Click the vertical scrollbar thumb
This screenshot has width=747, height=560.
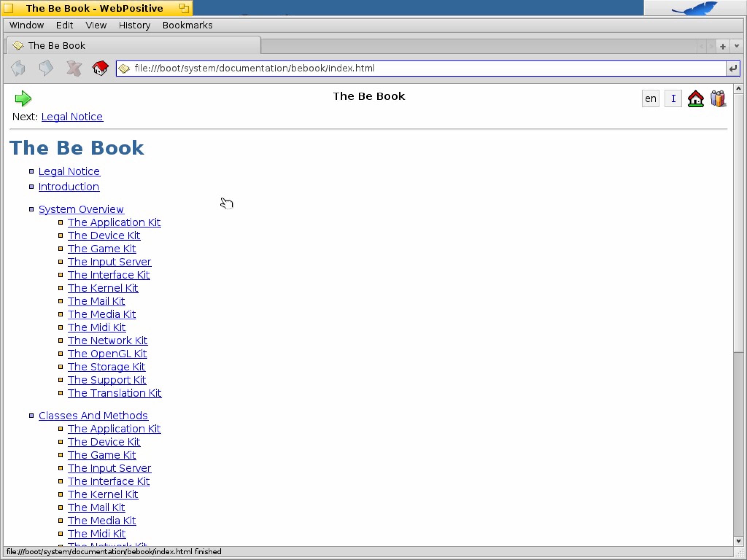(x=738, y=223)
